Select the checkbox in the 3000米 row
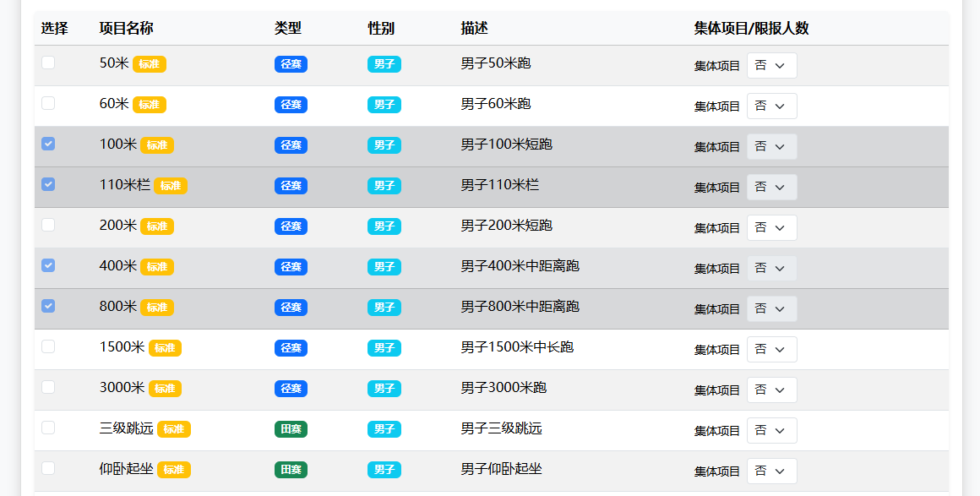The width and height of the screenshot is (980, 496). [x=48, y=387]
